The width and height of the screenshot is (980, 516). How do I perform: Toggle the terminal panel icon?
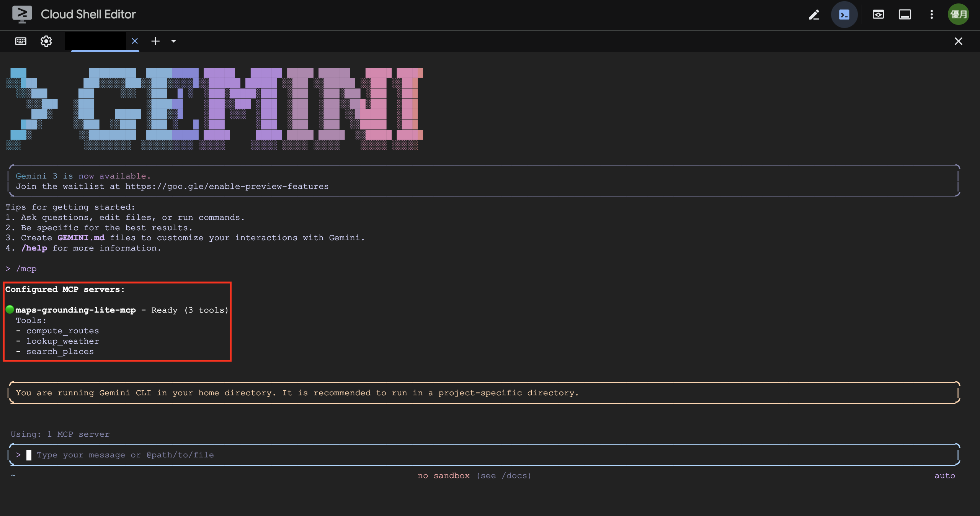(x=844, y=15)
